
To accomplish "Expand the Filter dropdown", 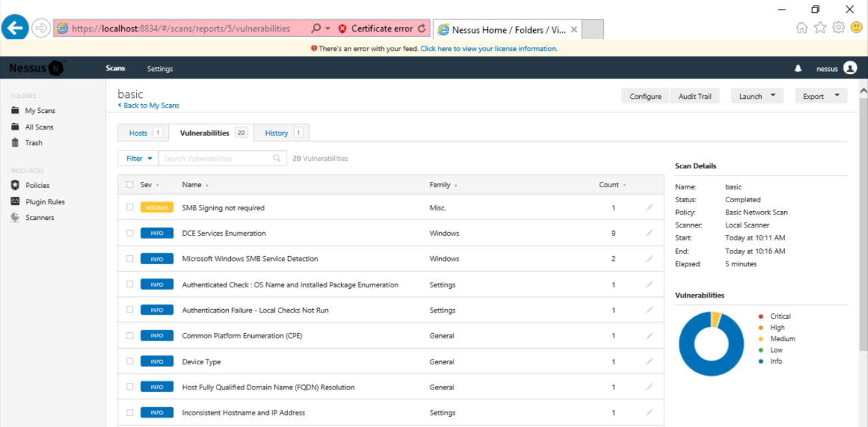I will click(138, 159).
